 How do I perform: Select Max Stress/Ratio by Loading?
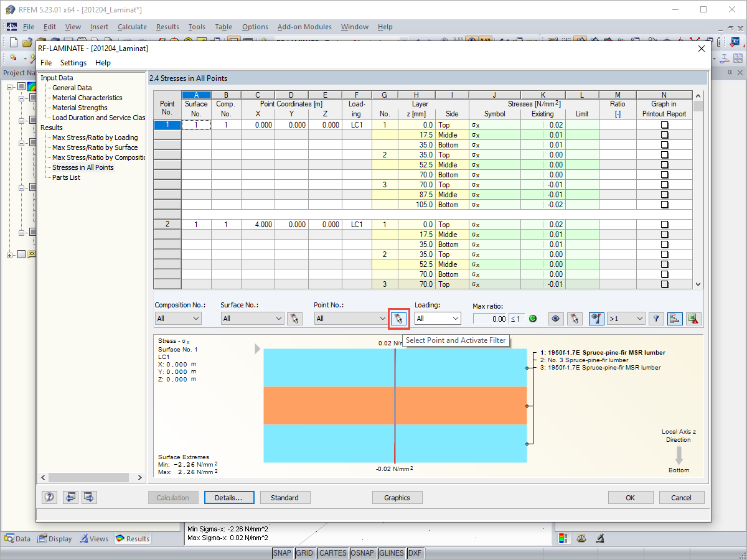pyautogui.click(x=95, y=138)
